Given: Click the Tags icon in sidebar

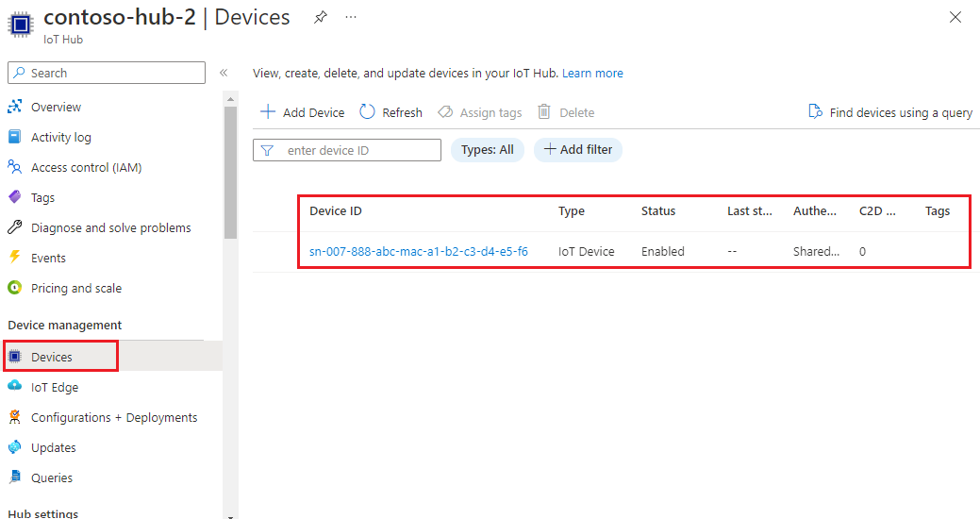Looking at the screenshot, I should click(x=14, y=197).
